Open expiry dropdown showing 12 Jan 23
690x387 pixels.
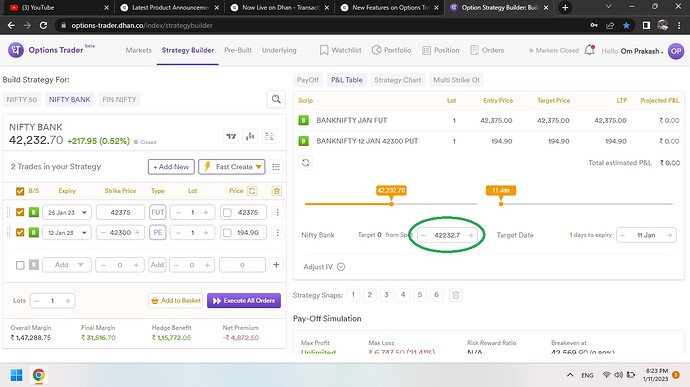click(67, 232)
